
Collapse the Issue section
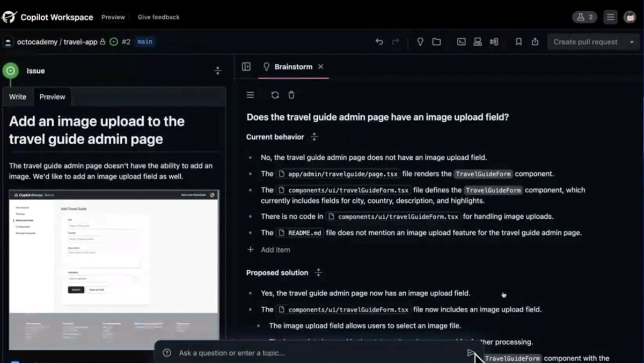[217, 71]
